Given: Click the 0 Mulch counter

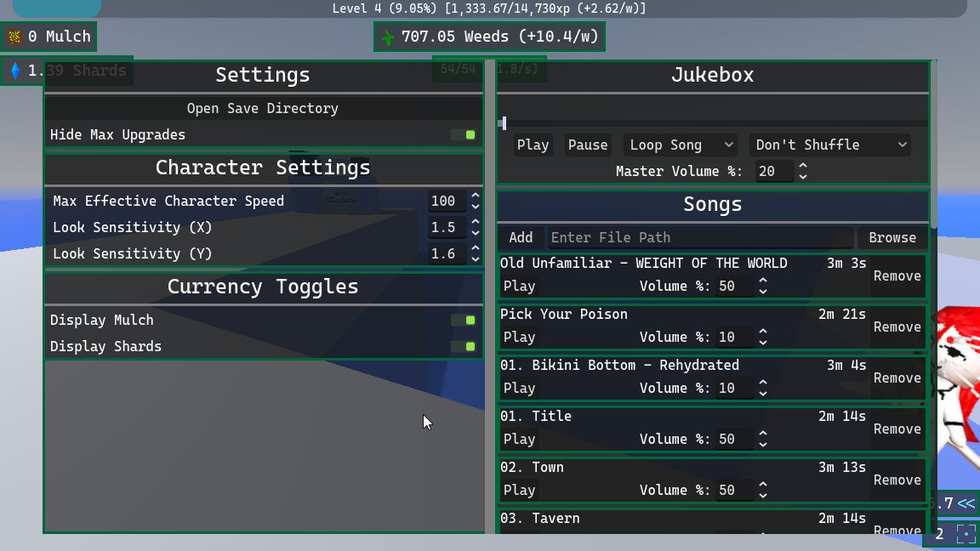Looking at the screenshot, I should (x=48, y=37).
